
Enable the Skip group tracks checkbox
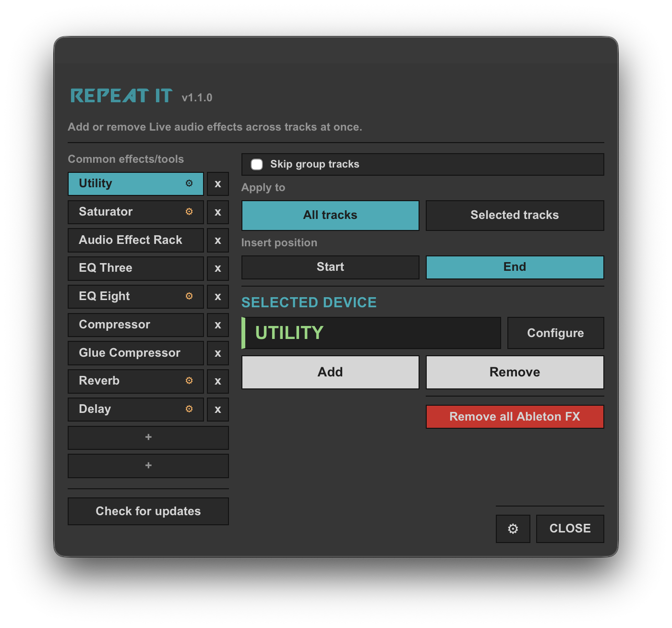point(257,165)
